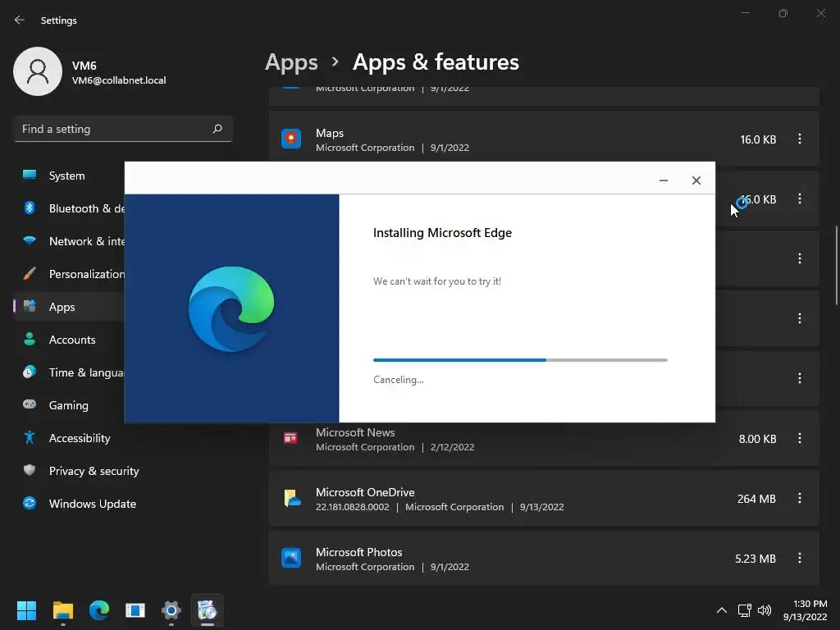Open Accessibility settings
This screenshot has width=840, height=630.
coord(123,438)
